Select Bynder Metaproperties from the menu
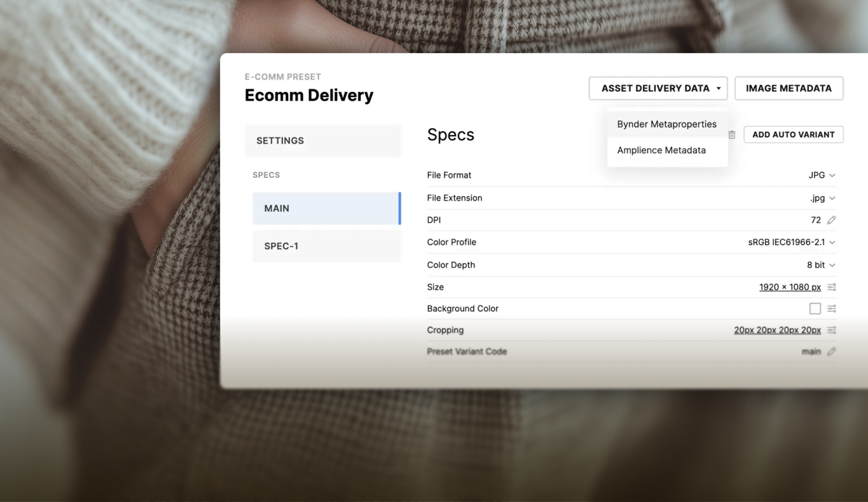 (667, 124)
